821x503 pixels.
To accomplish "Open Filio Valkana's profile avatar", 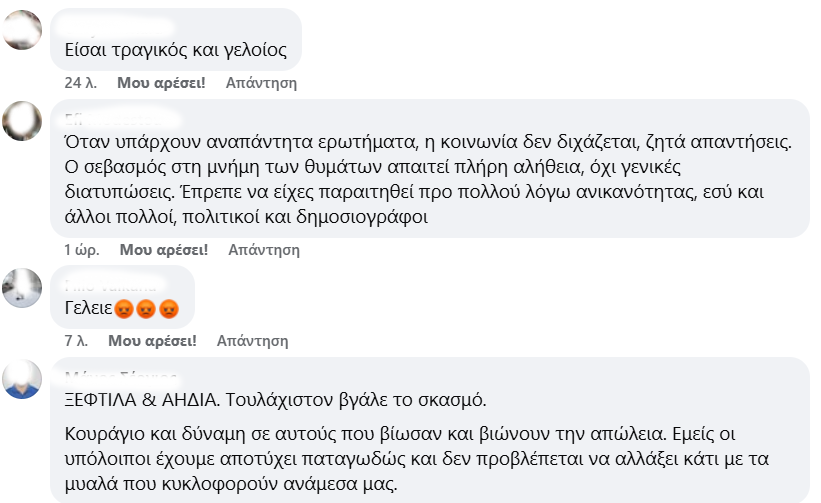I will 22,288.
